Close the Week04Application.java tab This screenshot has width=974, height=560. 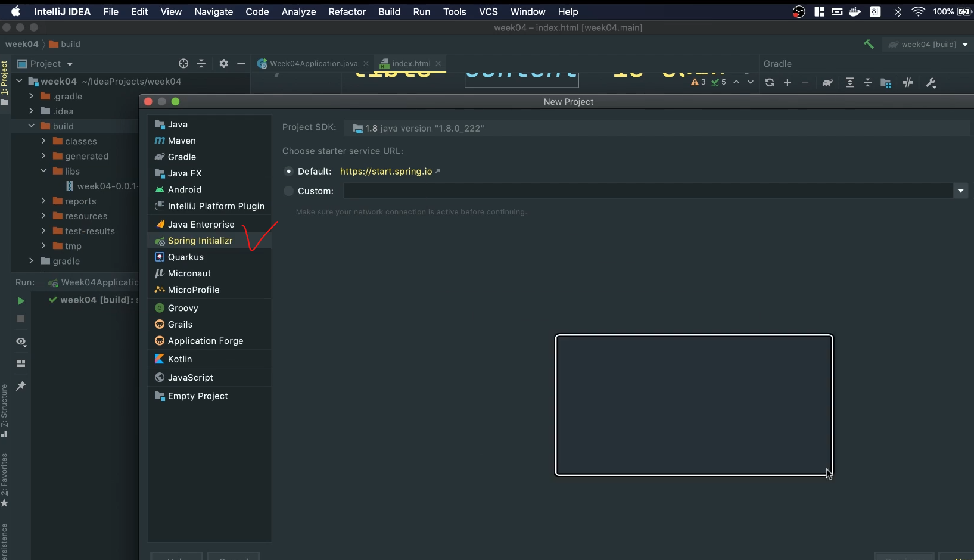[x=366, y=64]
